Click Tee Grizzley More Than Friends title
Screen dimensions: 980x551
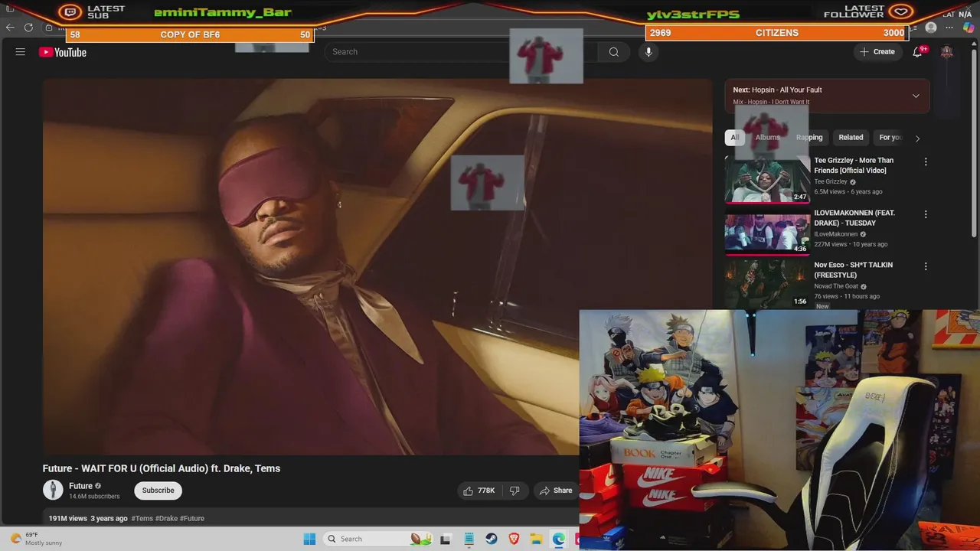click(854, 165)
